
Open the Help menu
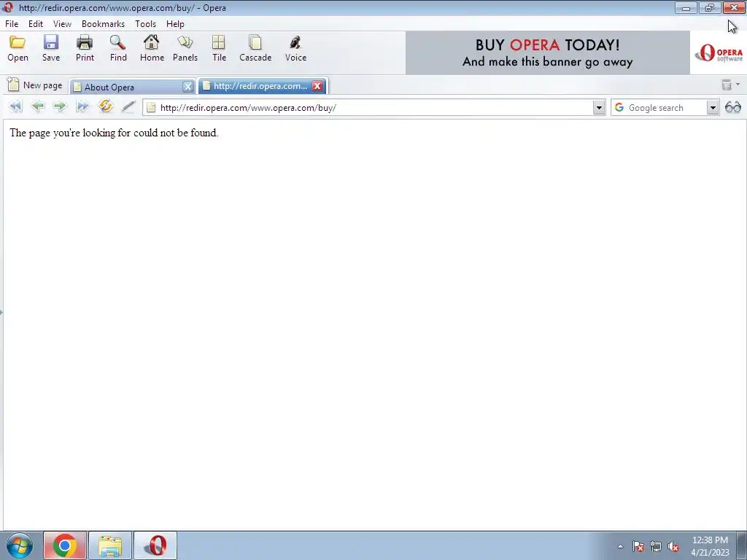[x=175, y=24]
